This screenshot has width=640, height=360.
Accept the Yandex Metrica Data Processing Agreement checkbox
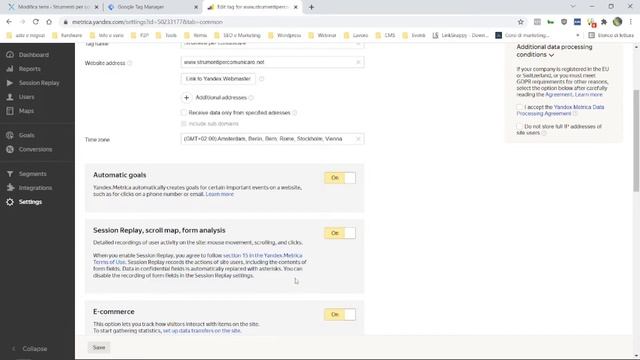coord(520,107)
